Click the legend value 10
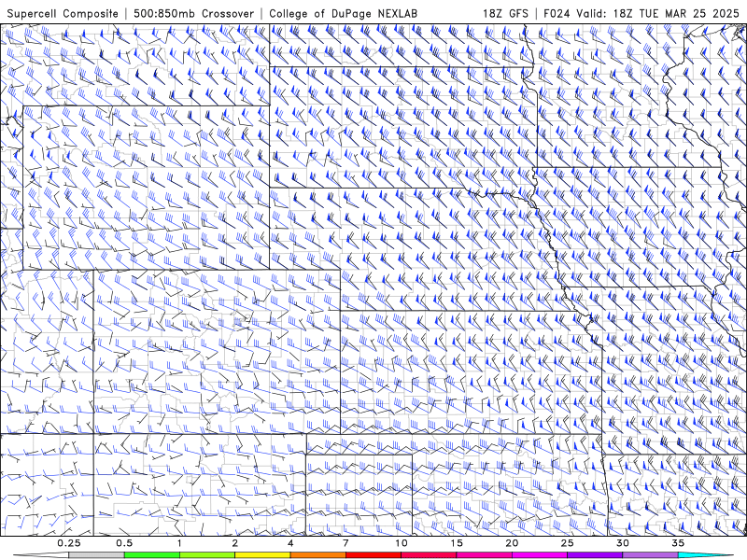Screen dimensions: 747x560 click(x=402, y=543)
